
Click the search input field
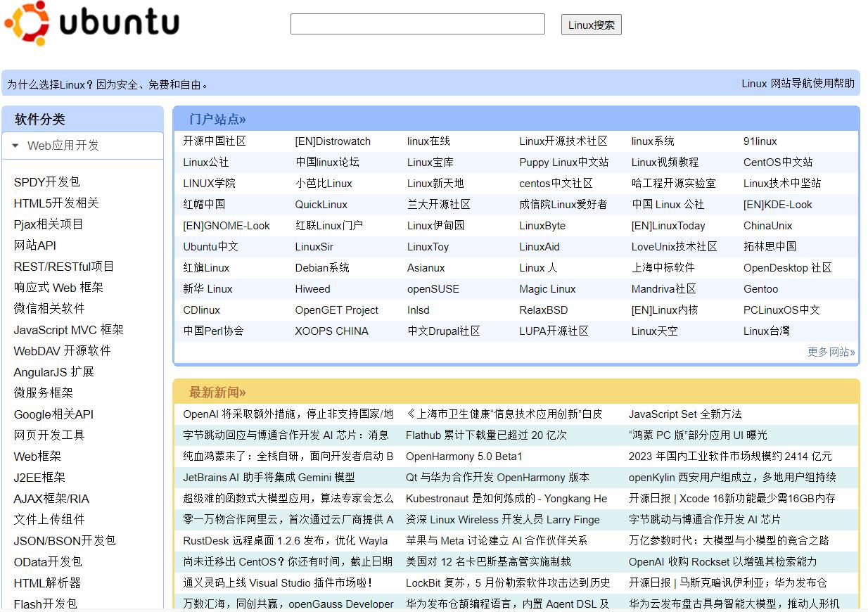pos(417,24)
